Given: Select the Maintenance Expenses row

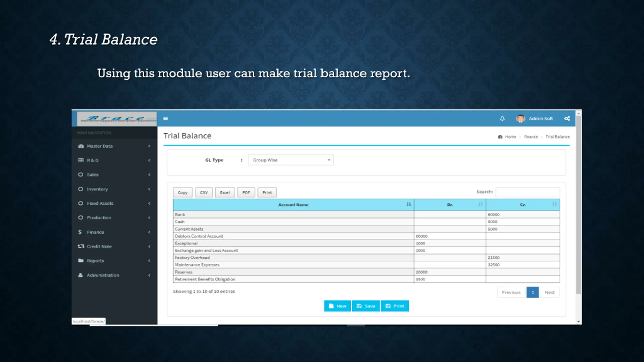Looking at the screenshot, I should coord(366,265).
